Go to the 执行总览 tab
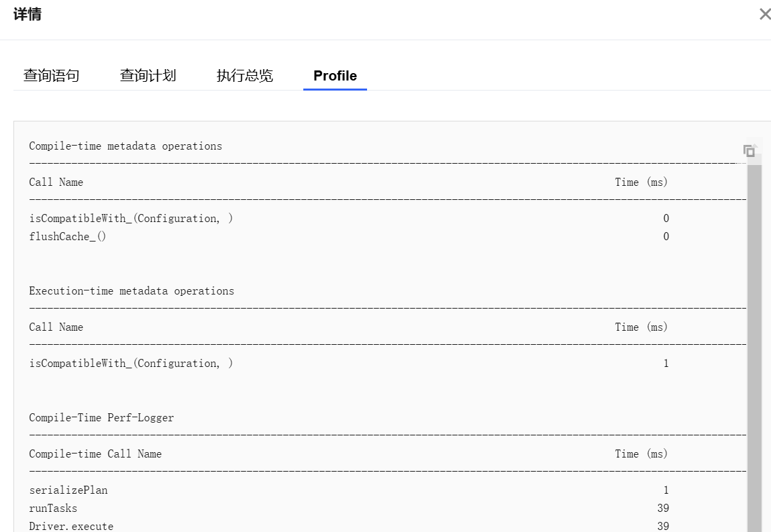Viewport: 771px width, 532px height. point(245,76)
